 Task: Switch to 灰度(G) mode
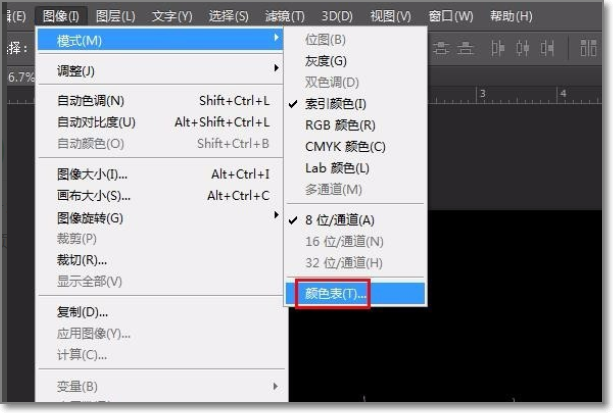coord(356,61)
